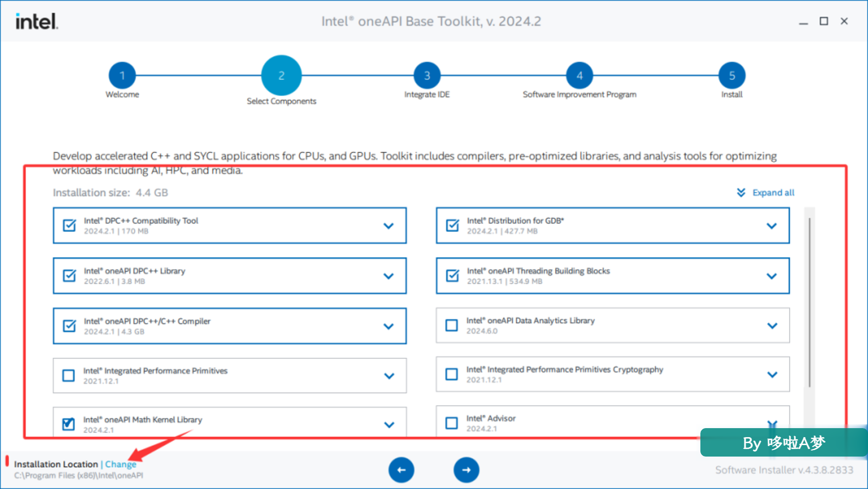
Task: Click the installation path C:\Program Files (x86)\Intel\oneAPI
Action: 78,476
